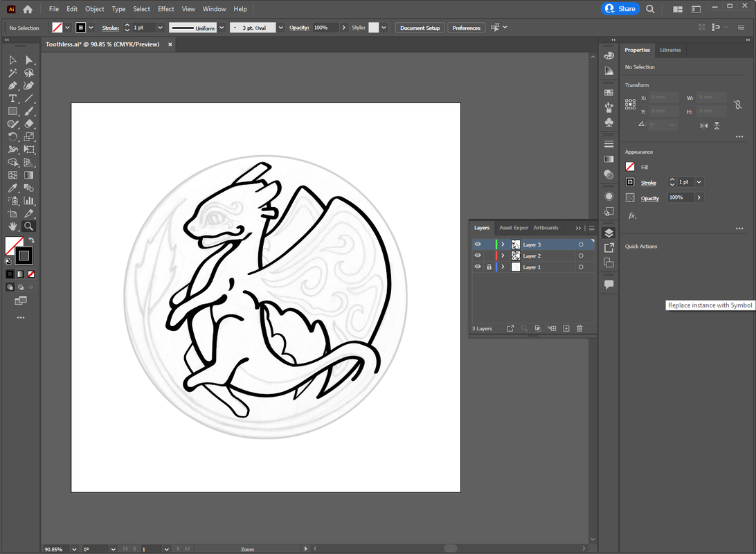Expand Layer 2 contents
Viewport: 756px width, 554px height.
pos(503,256)
